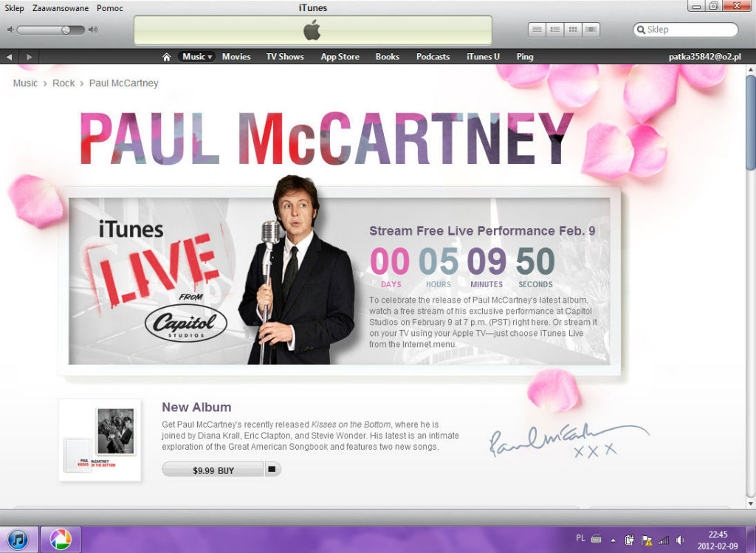The image size is (756, 553).
Task: Click the Music breadcrumb link
Action: pos(25,83)
